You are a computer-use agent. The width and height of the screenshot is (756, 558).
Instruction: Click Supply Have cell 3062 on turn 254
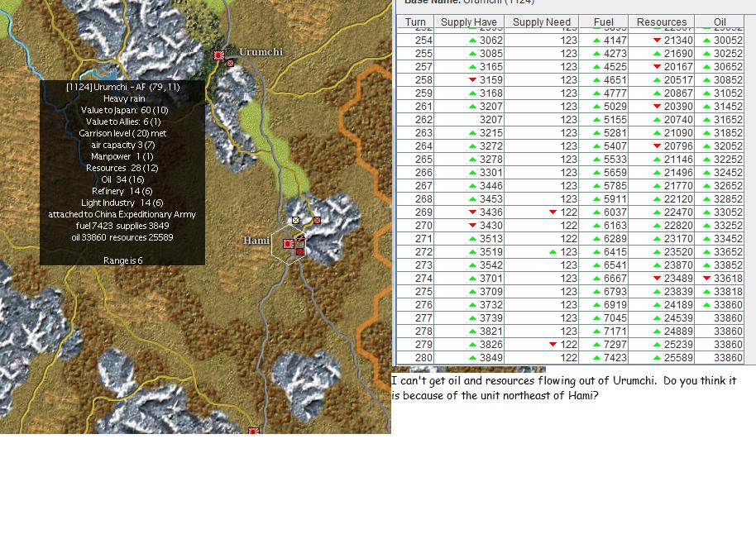[469, 41]
